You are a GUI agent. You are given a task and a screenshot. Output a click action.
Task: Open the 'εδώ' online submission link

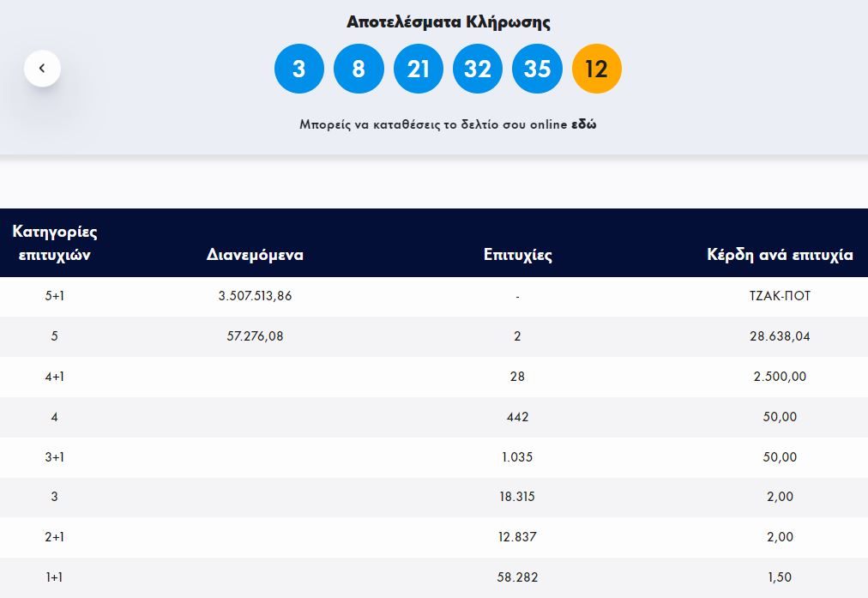(583, 124)
